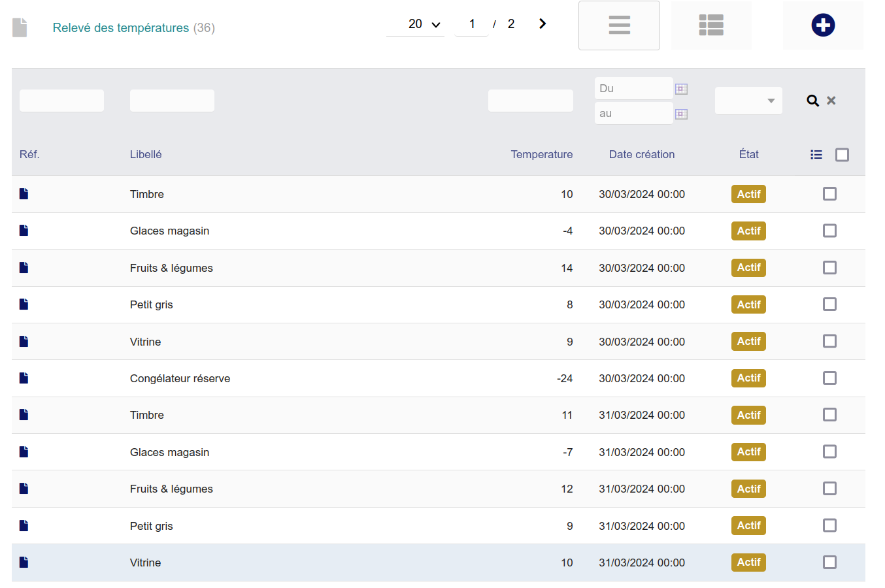Select the Vitrine 31/03/2024 row checkbox
Viewport: 885px width, 588px height.
pos(829,562)
